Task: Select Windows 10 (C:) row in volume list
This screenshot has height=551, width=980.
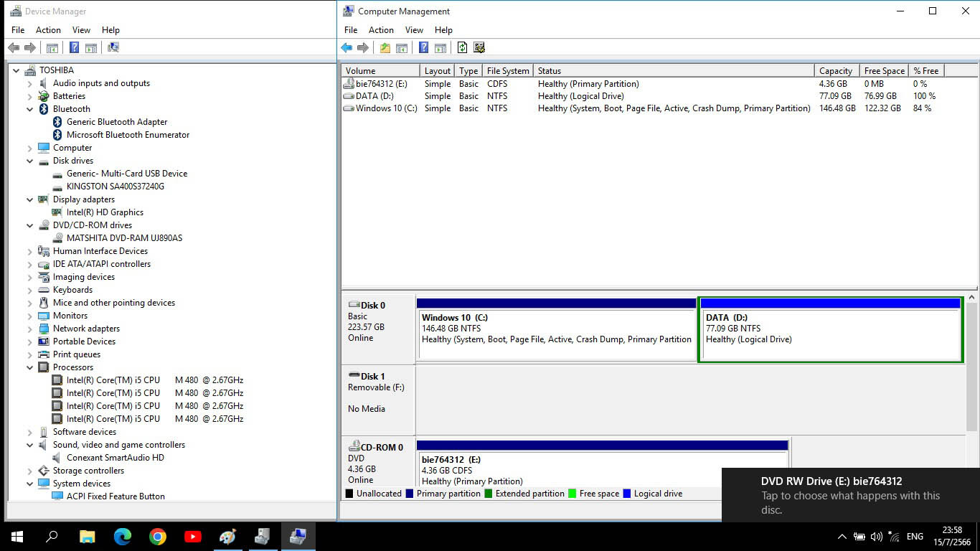Action: (659, 108)
